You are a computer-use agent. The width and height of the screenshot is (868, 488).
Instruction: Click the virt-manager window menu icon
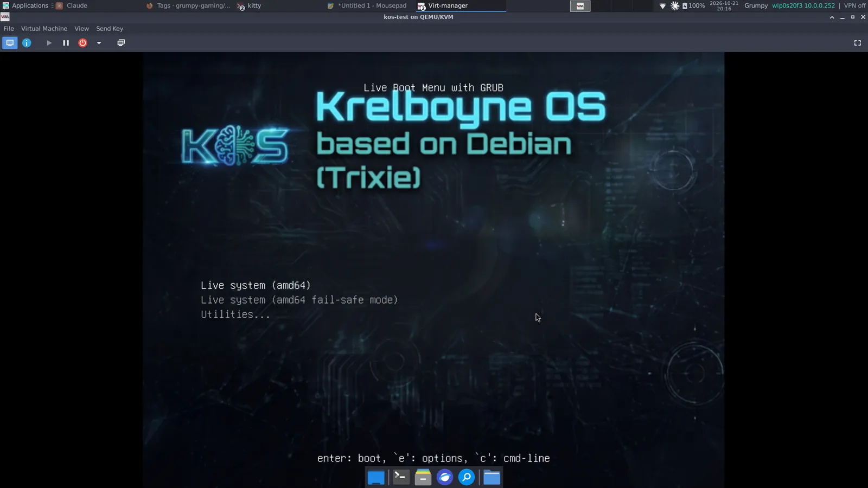tap(5, 17)
